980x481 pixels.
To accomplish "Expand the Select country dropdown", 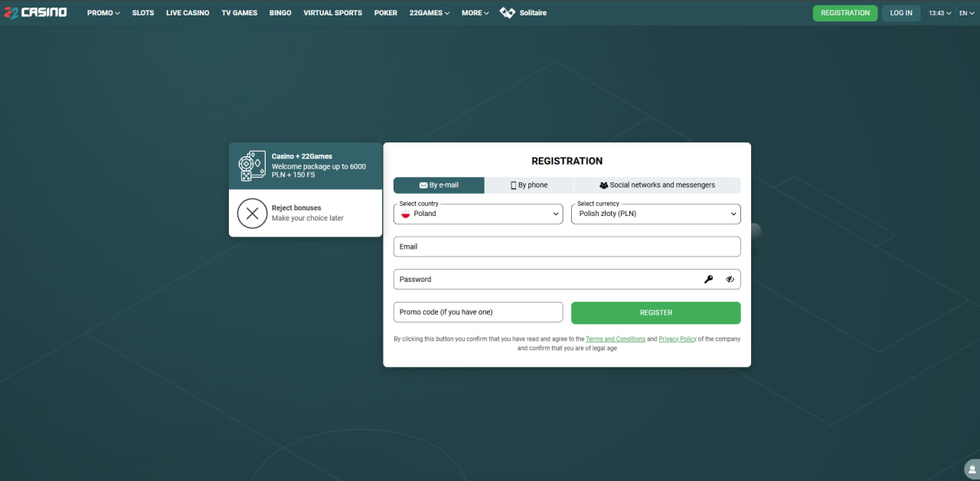I will click(478, 214).
